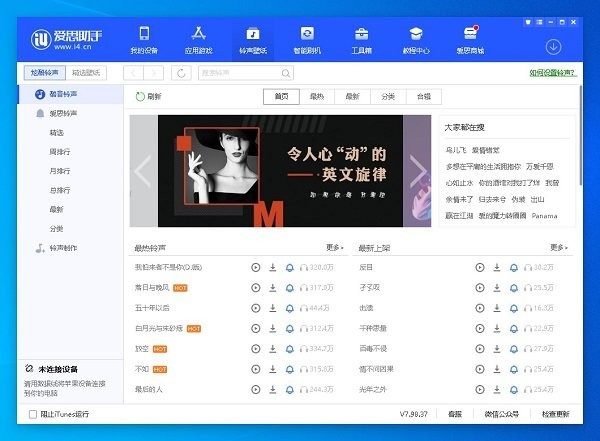Expand 更多 under 最热铃声
This screenshot has width=600, height=441.
coord(334,247)
